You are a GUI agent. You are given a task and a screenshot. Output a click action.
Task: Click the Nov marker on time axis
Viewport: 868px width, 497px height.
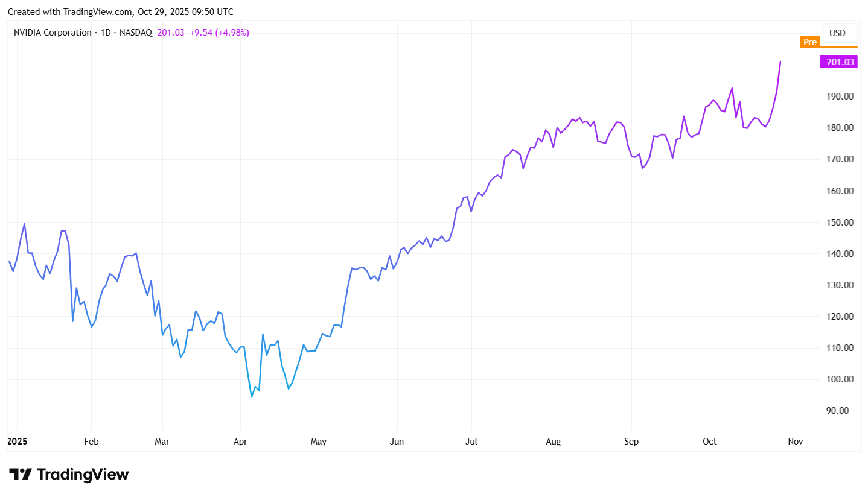click(796, 442)
